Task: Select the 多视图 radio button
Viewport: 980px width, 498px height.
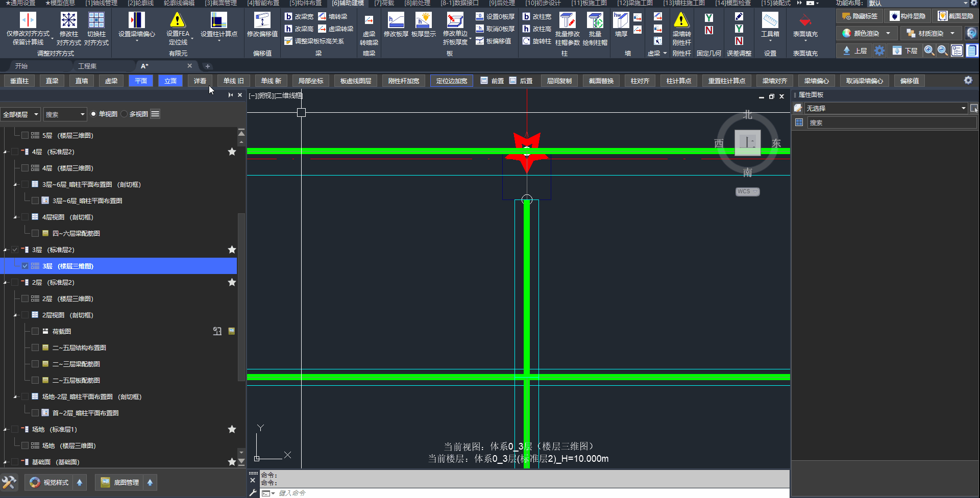Action: (x=124, y=114)
